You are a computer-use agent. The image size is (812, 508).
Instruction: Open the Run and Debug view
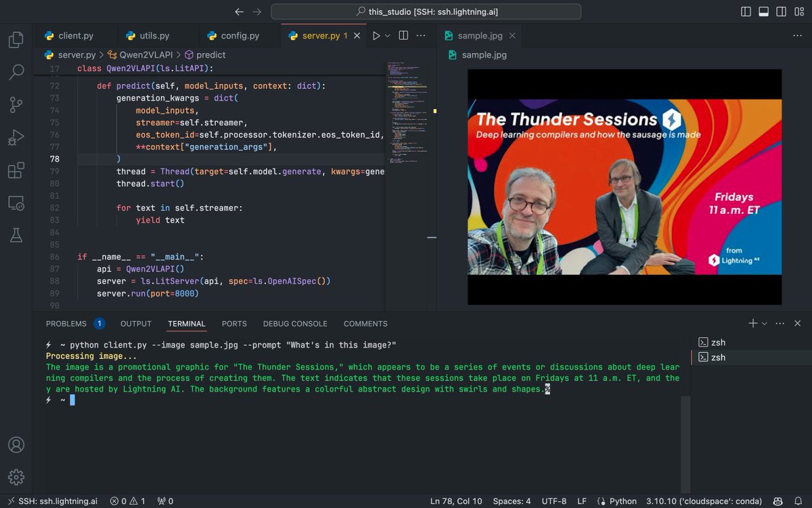pos(16,137)
